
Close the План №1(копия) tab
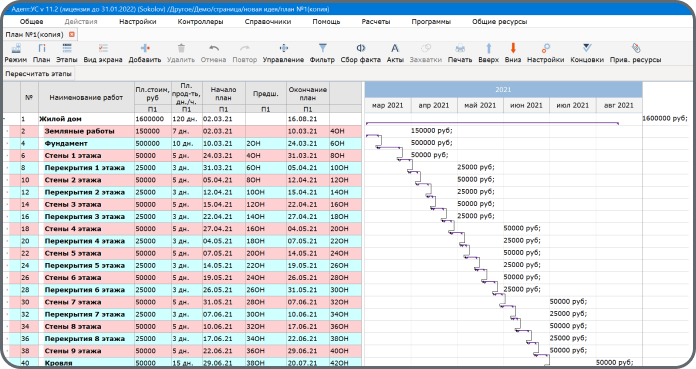point(71,34)
